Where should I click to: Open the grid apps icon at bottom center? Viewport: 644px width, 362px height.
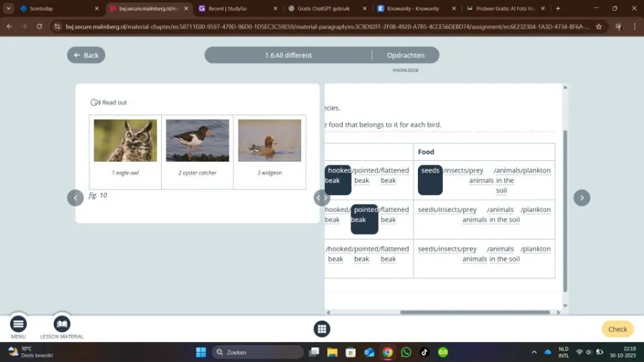point(321,329)
